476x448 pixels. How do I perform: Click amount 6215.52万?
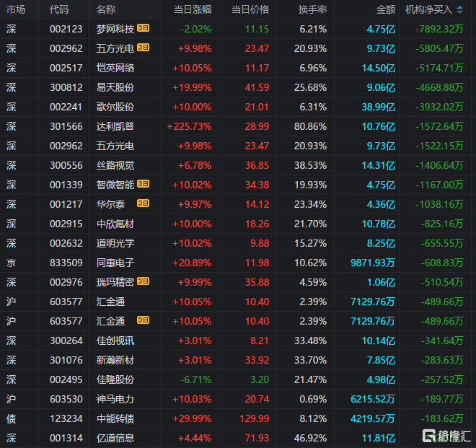tap(373, 399)
